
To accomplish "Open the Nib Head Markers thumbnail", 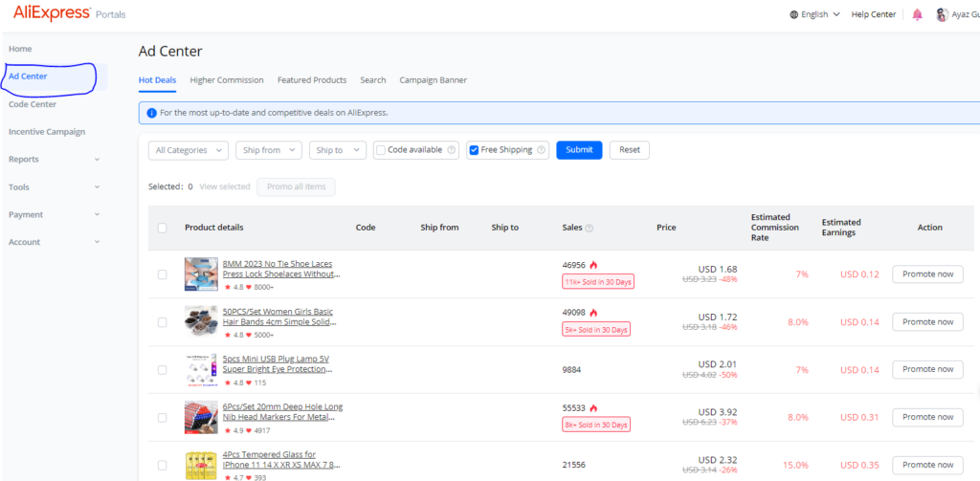I will coord(201,417).
